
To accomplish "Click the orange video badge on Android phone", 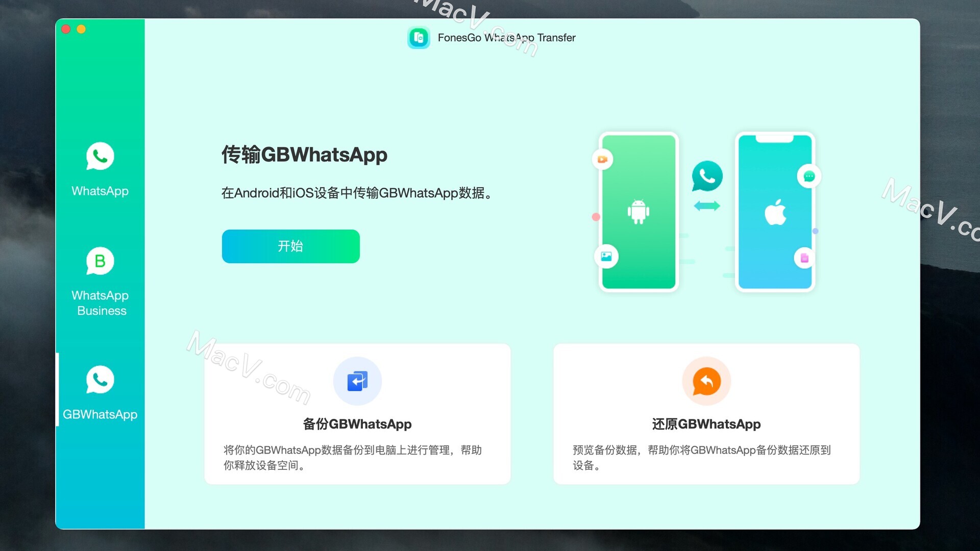I will pos(603,159).
